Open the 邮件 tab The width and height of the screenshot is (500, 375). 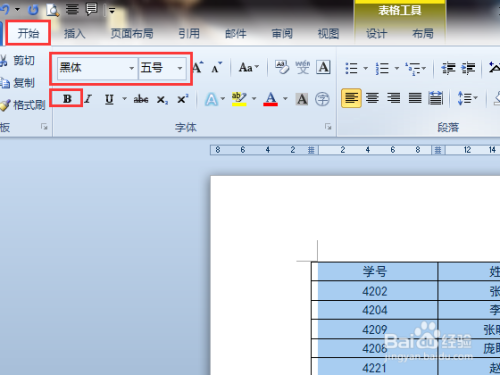pos(236,33)
